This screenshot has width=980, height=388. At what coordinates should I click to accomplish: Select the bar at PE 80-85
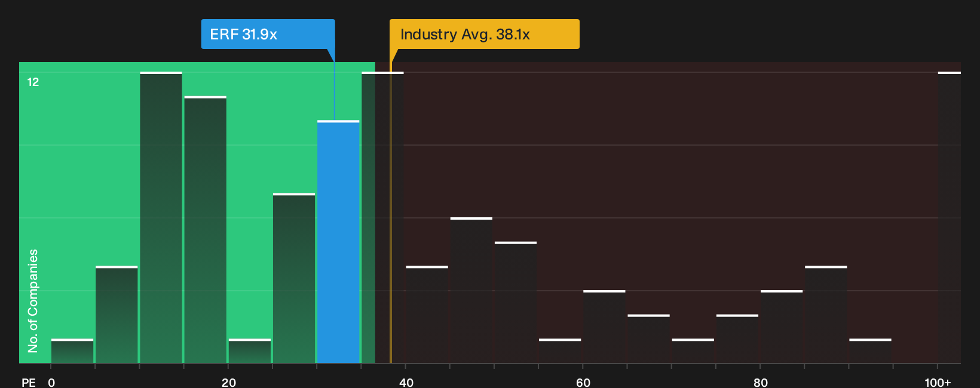pyautogui.click(x=782, y=327)
